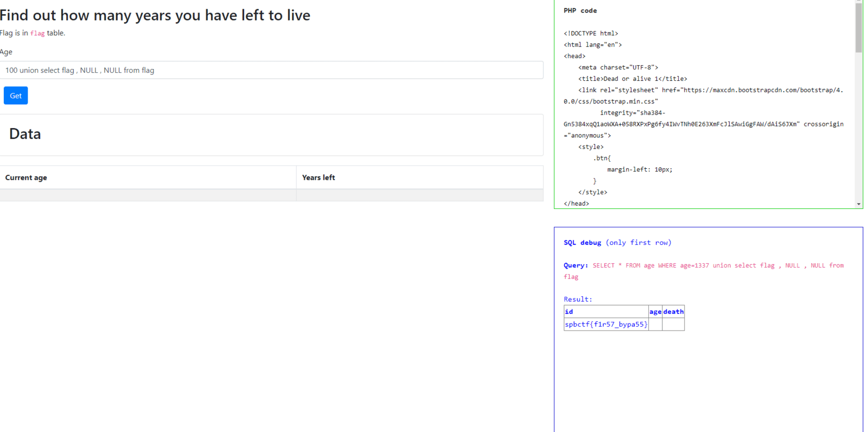Click the 'Query:' label in debug panel
868x432 pixels.
[x=576, y=265]
